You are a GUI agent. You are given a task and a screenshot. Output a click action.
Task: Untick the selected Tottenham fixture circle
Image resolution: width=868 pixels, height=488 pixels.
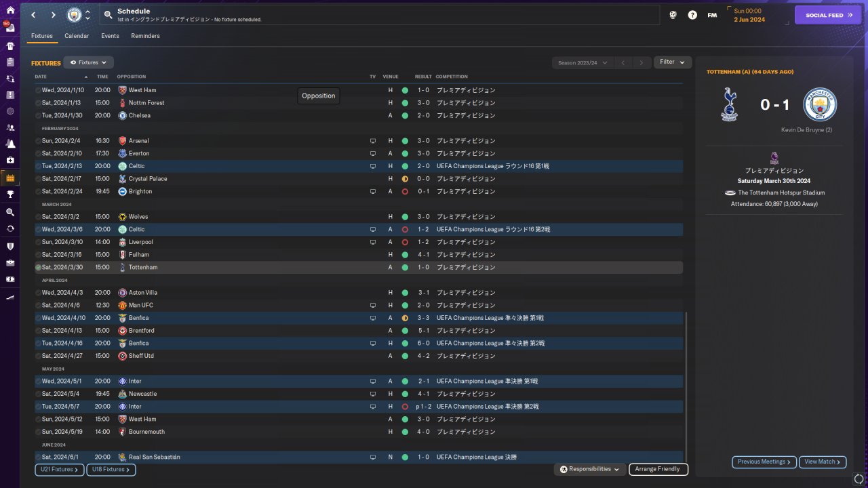point(38,268)
